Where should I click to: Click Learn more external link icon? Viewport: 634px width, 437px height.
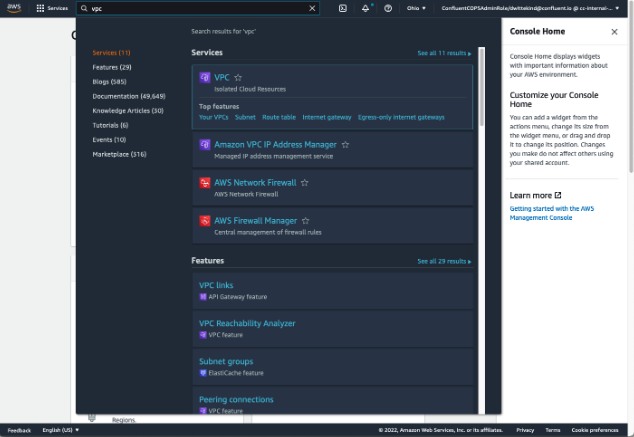[x=558, y=195]
